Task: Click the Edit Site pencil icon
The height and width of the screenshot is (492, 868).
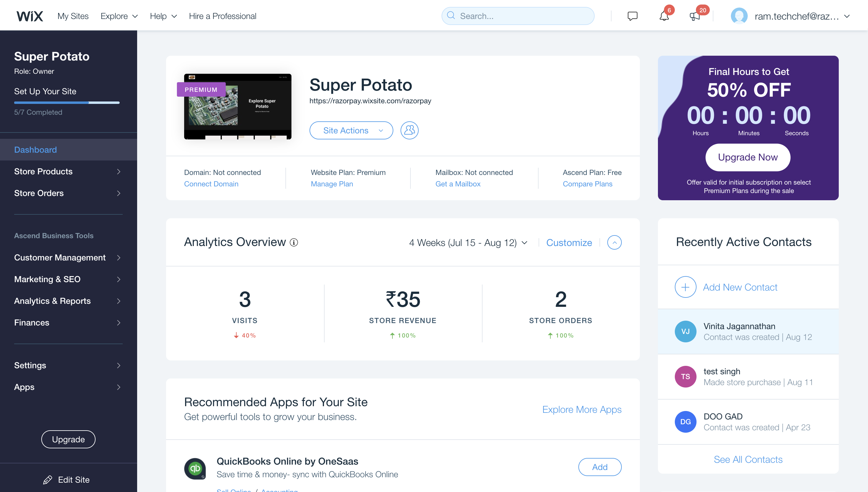Action: [x=48, y=479]
